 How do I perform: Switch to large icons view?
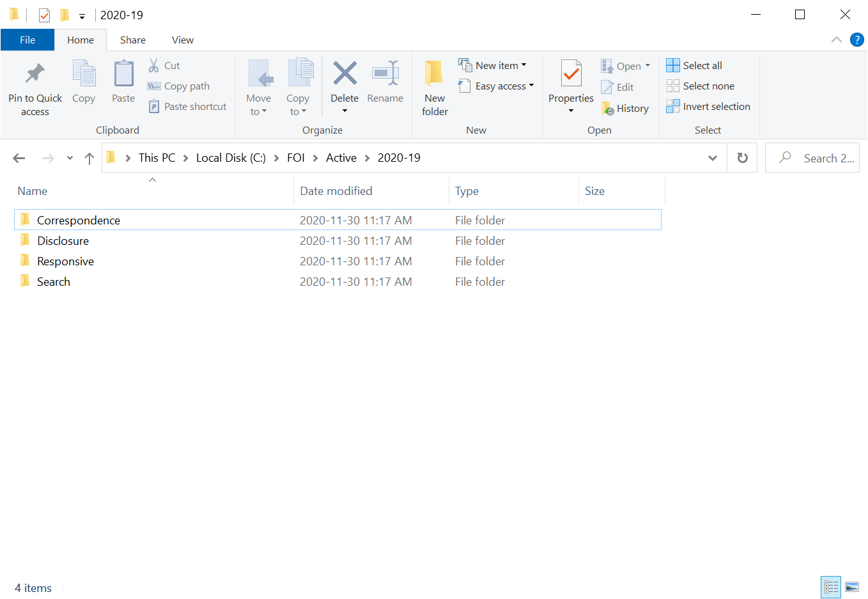[x=851, y=587]
